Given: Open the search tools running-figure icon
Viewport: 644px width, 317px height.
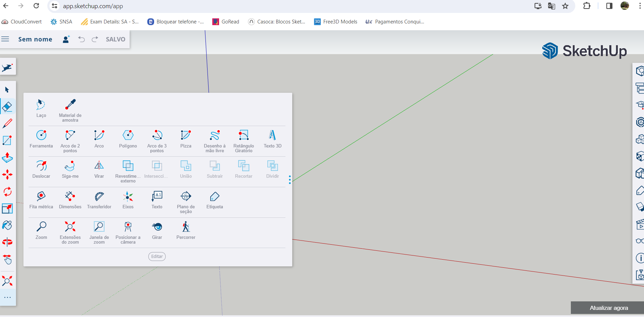Looking at the screenshot, I should (x=7, y=67).
